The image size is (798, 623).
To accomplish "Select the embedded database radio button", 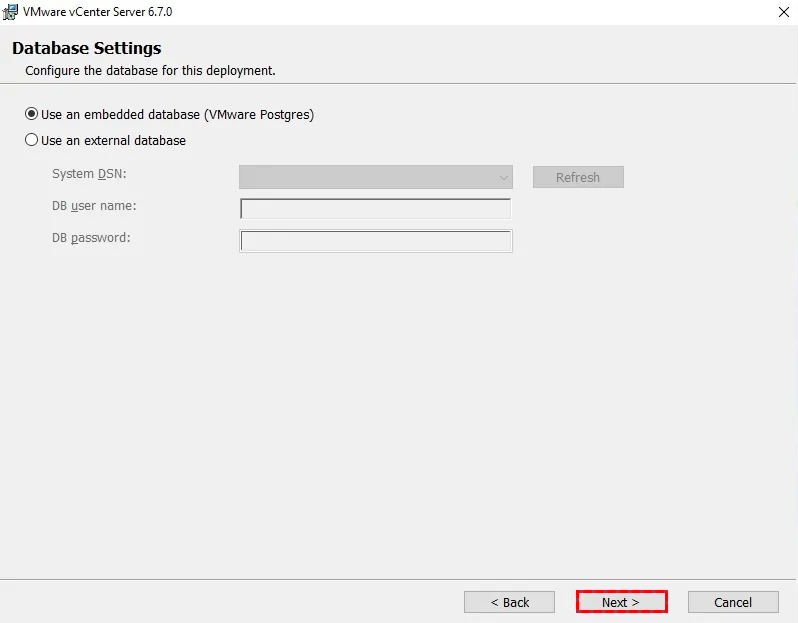I will [32, 114].
